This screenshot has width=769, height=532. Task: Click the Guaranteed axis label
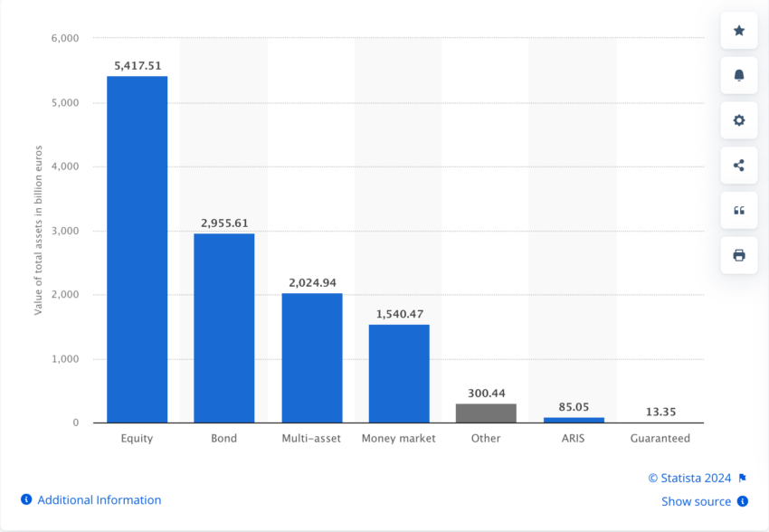pyautogui.click(x=660, y=438)
